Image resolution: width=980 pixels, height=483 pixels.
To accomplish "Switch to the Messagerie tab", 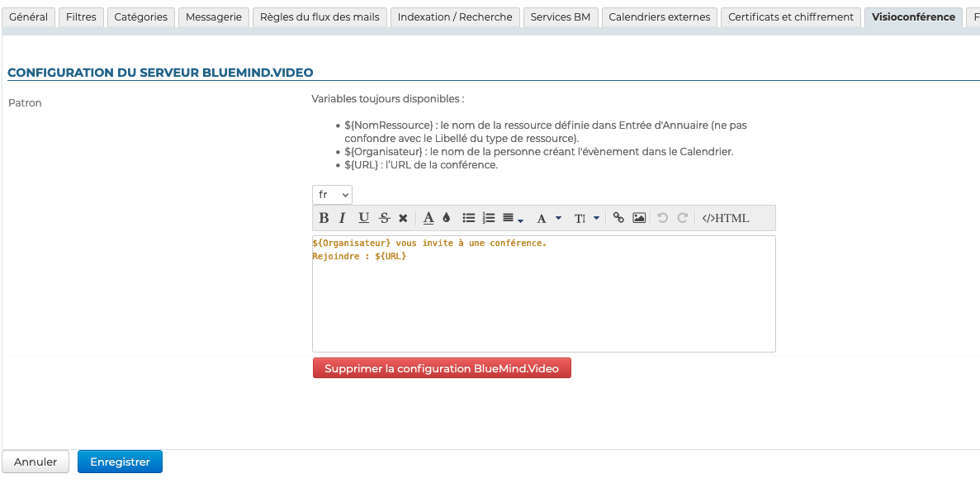I will click(x=213, y=17).
